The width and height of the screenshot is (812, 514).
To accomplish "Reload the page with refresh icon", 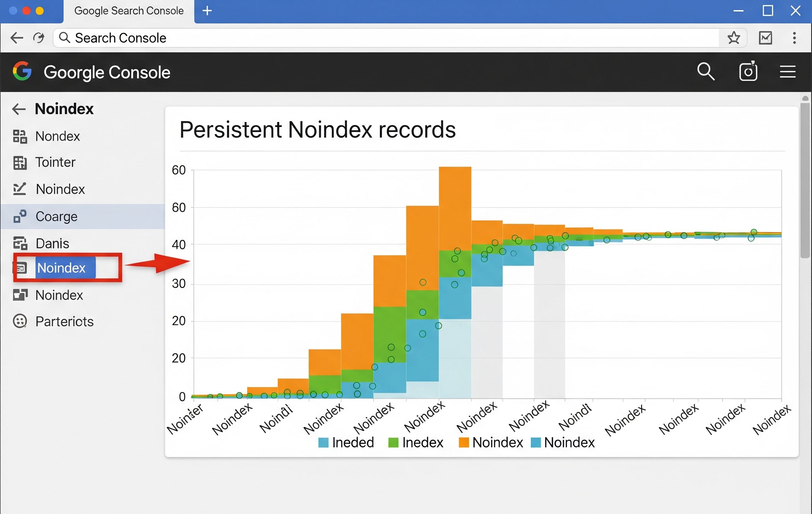I will (x=39, y=38).
